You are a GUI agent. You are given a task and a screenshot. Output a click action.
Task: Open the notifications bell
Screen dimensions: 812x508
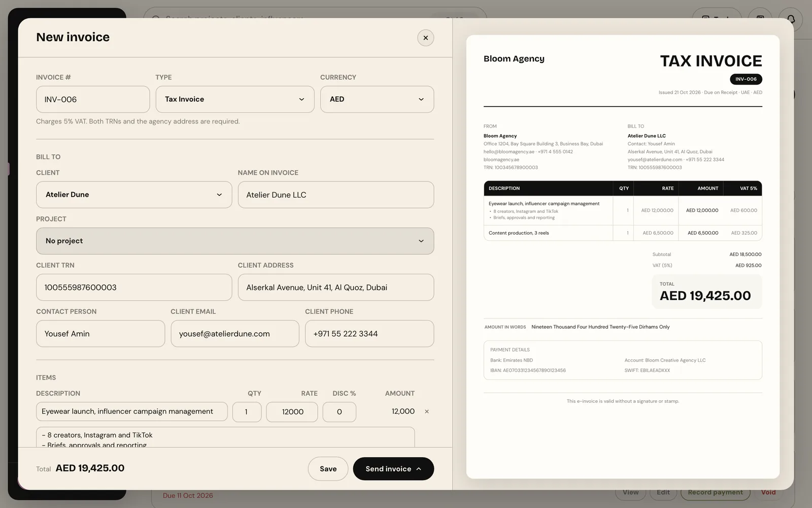791,20
